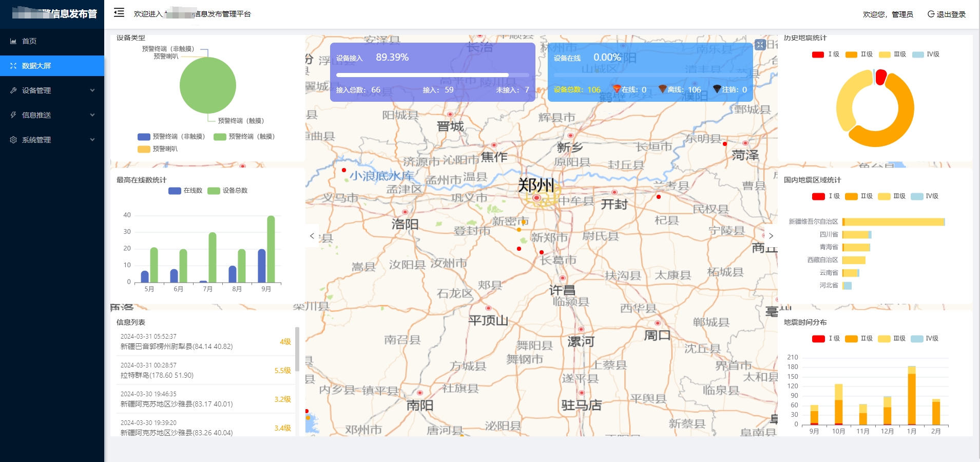Viewport: 980px width, 462px height.
Task: Click the green pie chart slice
Action: [x=208, y=85]
